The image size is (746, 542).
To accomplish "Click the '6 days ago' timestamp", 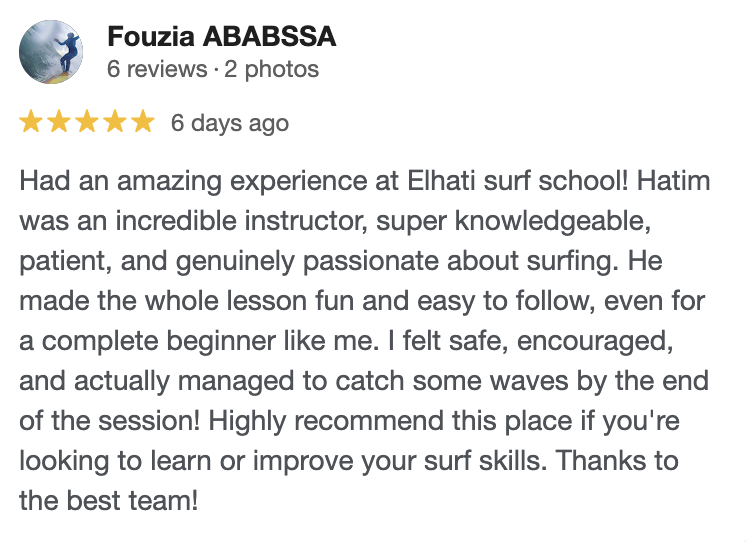I will (x=230, y=123).
